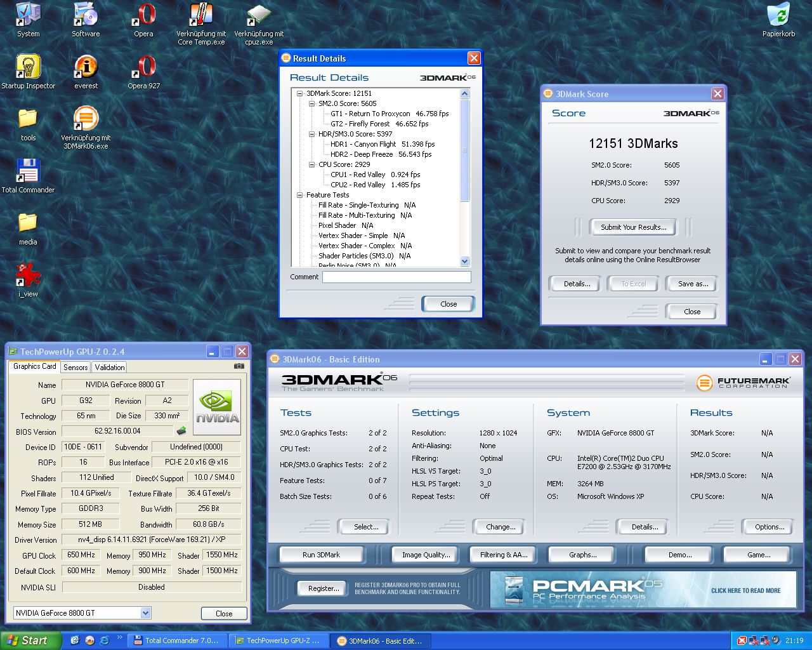Focus the Comment input field

[396, 277]
